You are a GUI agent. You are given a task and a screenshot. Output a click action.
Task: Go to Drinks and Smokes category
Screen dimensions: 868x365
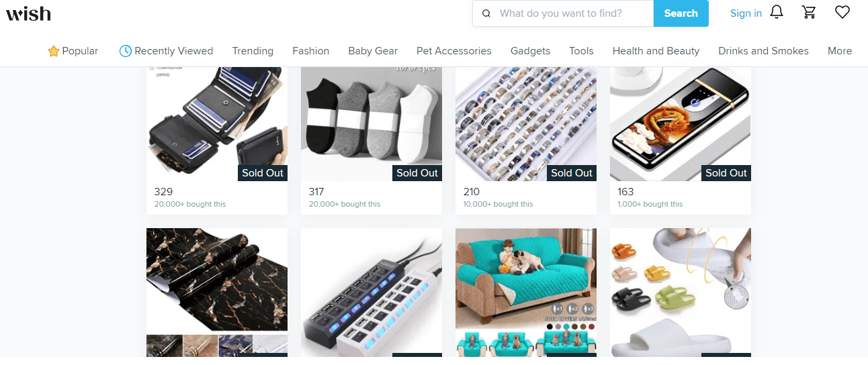click(763, 51)
